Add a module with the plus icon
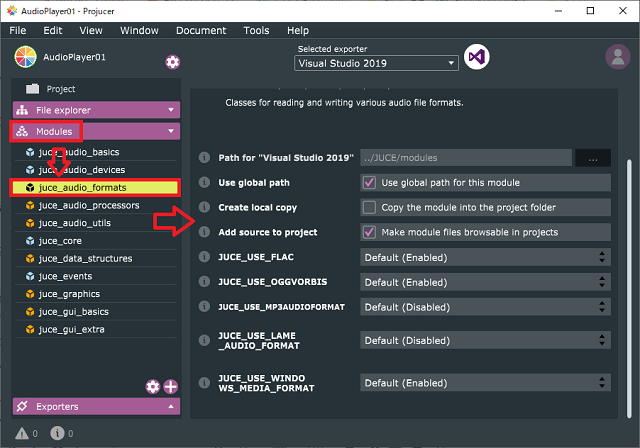The image size is (640, 448). tap(171, 386)
